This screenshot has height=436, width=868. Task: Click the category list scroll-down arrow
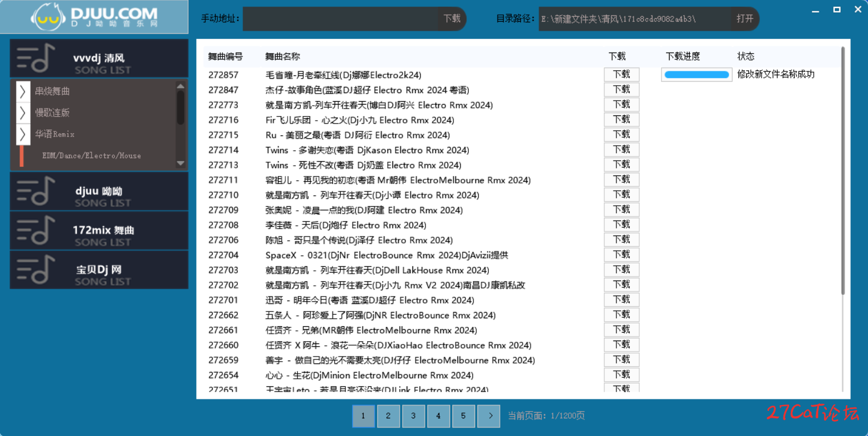181,163
